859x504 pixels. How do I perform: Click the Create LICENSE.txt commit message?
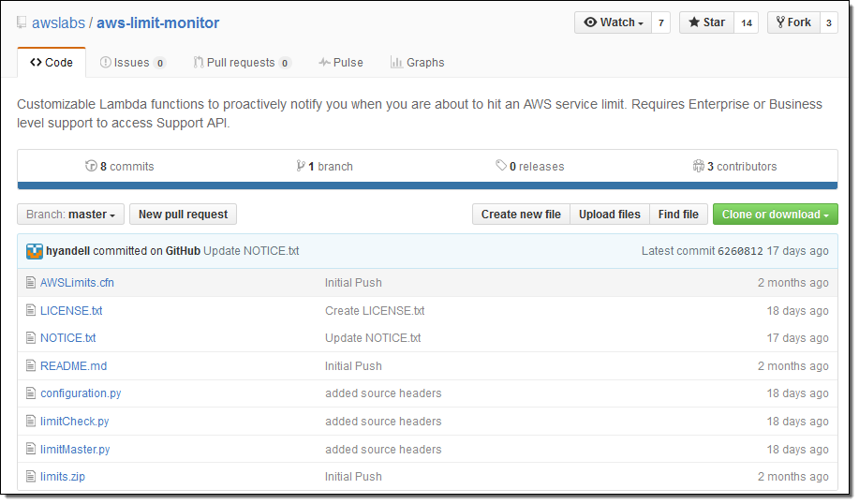click(375, 311)
